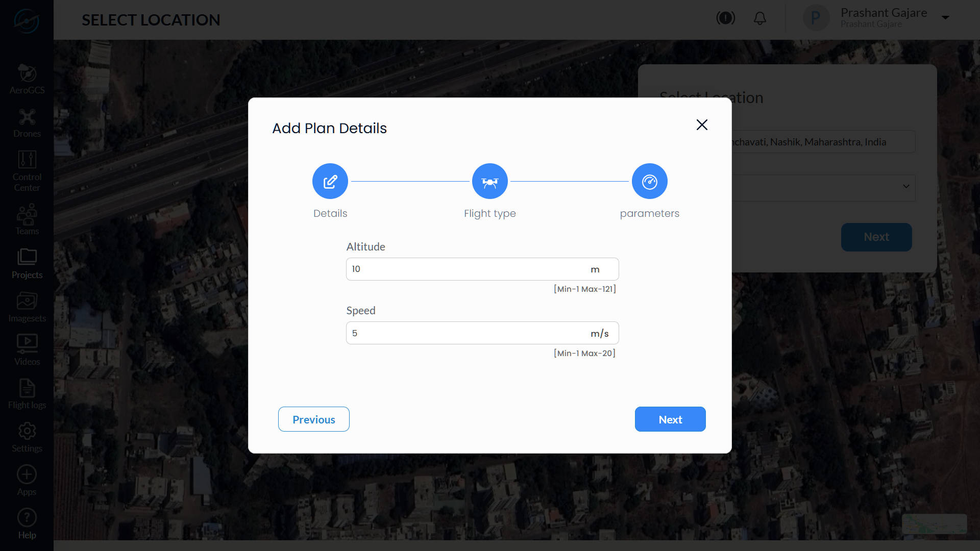Image resolution: width=980 pixels, height=551 pixels.
Task: Open Flight logs from the sidebar
Action: (27, 394)
